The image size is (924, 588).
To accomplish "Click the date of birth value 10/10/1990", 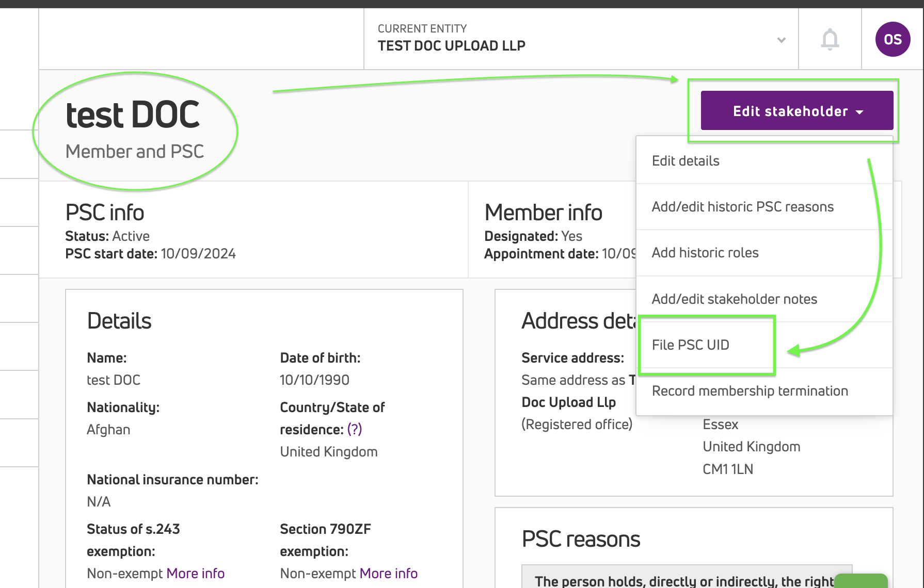I will click(314, 380).
